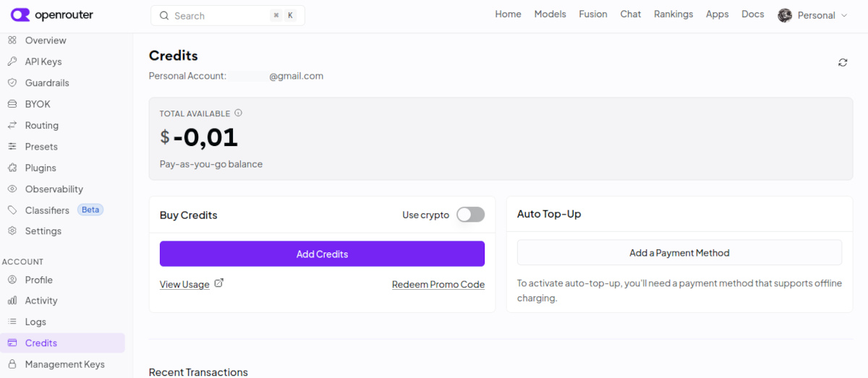Open Docs in the top navigation
The width and height of the screenshot is (868, 378).
click(753, 14)
